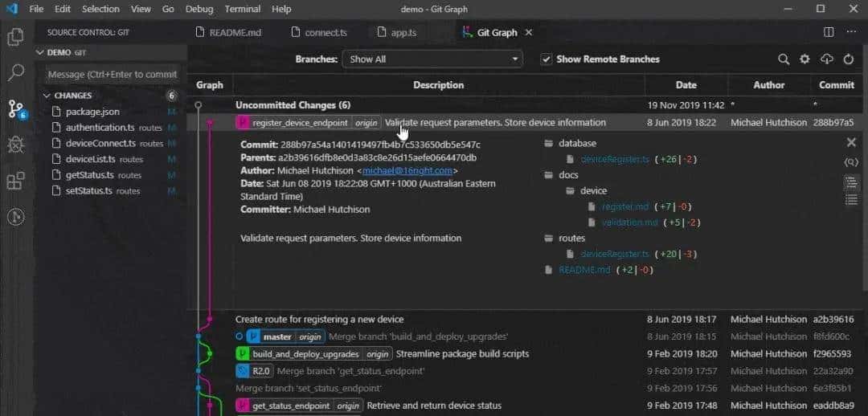Close the commit details panel
Viewport: 868px width, 416px height.
coord(851,143)
